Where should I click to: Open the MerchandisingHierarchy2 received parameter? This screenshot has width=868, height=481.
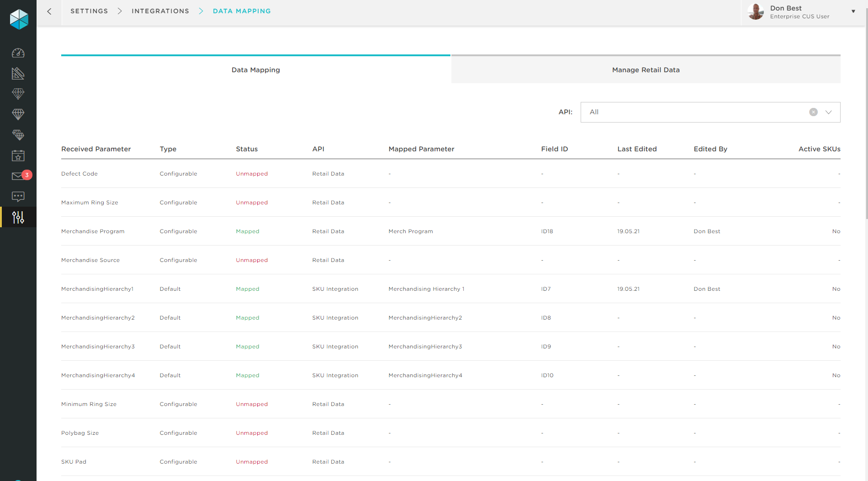pos(98,318)
